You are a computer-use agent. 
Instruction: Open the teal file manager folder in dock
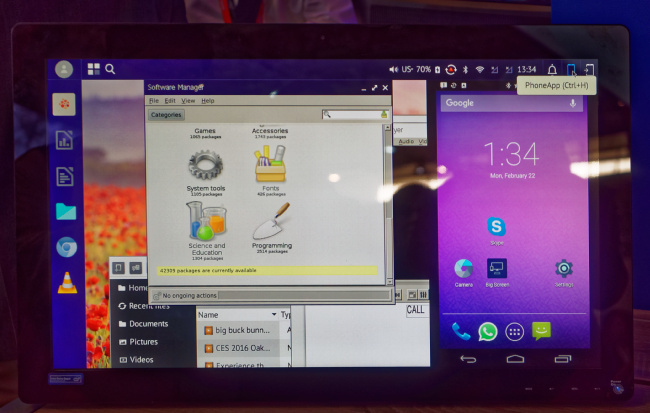tap(66, 211)
